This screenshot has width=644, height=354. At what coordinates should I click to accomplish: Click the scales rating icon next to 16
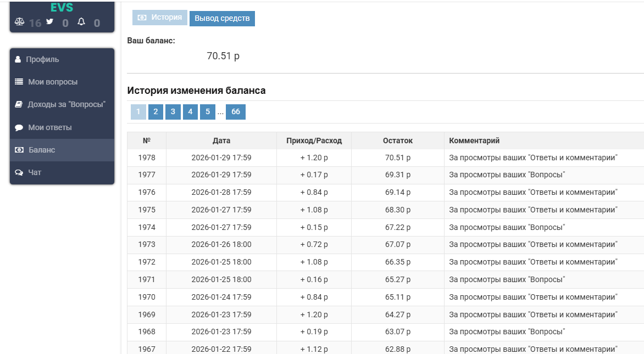coord(19,22)
